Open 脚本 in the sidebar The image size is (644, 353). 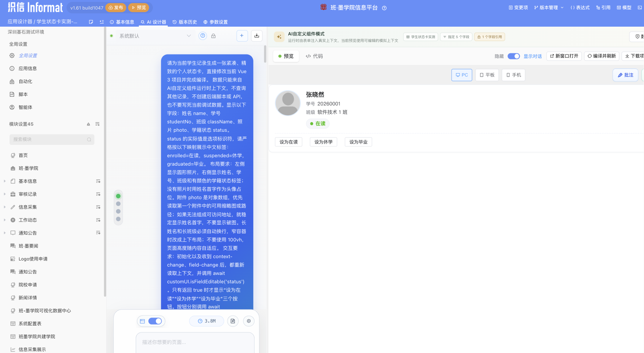(x=23, y=94)
